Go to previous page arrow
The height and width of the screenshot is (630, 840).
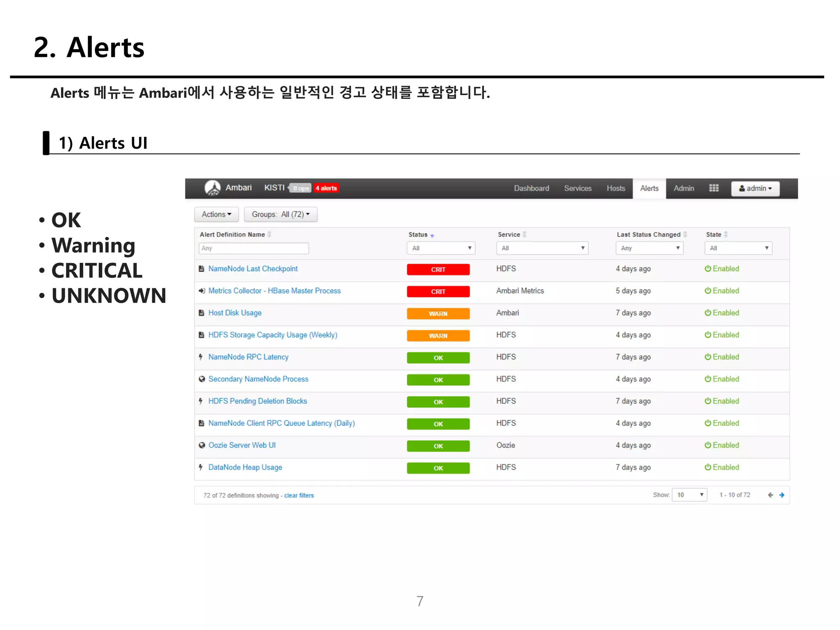tap(770, 495)
